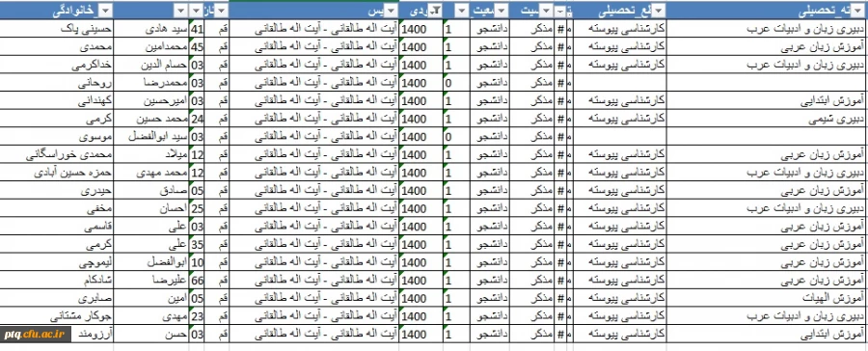The height and width of the screenshot is (351, 868).
Task: Select آموزش ابتدایی in آرزومند's row
Action: click(x=831, y=335)
